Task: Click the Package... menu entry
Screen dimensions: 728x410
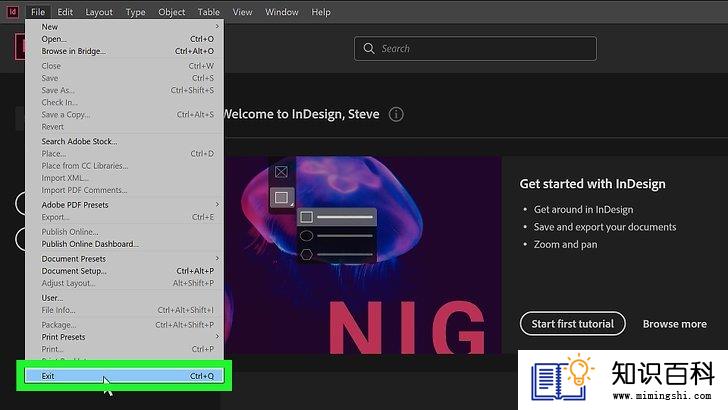Action: 124,325
